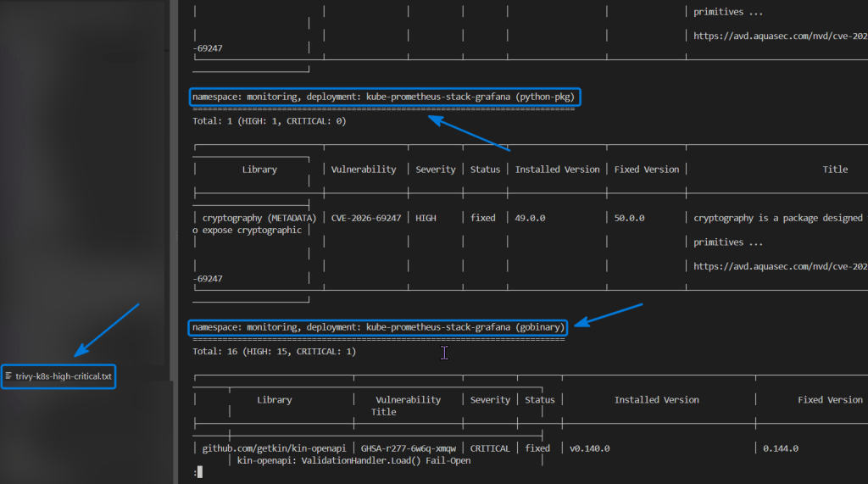The width and height of the screenshot is (868, 484).
Task: Click fixed version 50.0.0
Action: click(x=630, y=218)
